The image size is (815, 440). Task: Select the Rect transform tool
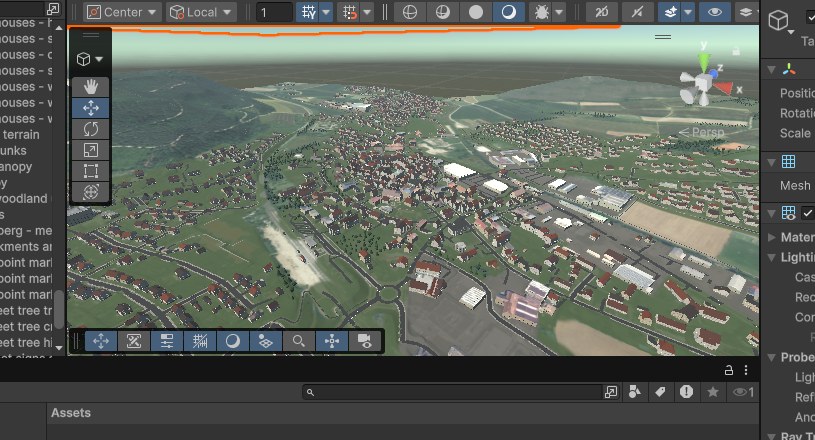90,171
